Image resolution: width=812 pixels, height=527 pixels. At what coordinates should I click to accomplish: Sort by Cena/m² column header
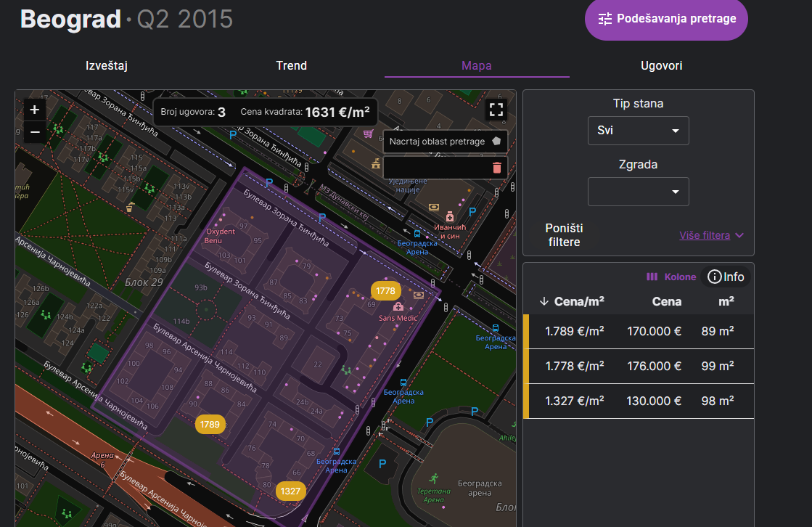pyautogui.click(x=572, y=301)
